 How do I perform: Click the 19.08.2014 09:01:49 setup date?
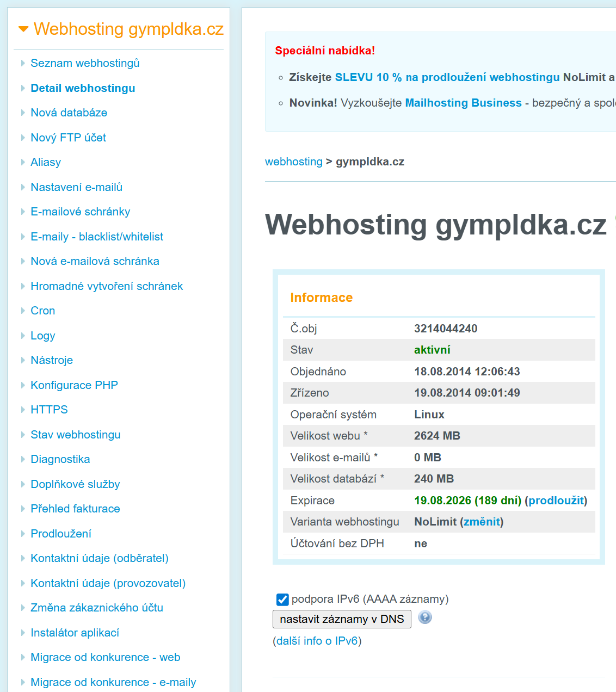(x=467, y=393)
